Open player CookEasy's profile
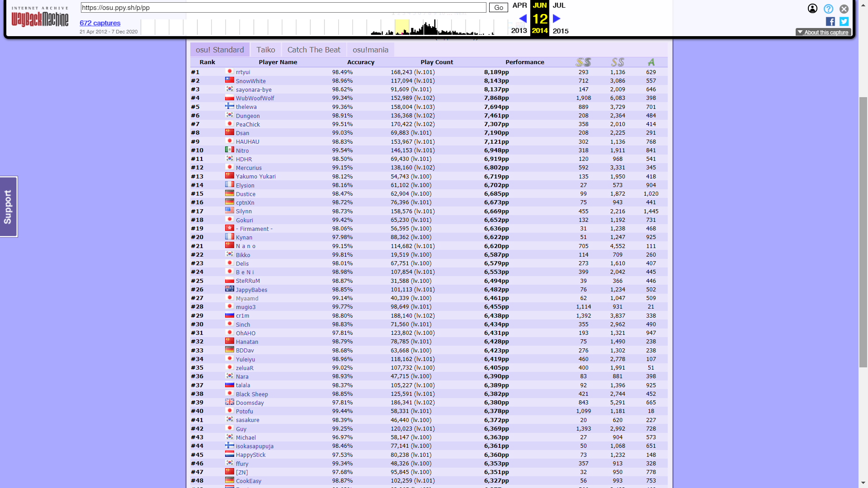 click(x=249, y=481)
